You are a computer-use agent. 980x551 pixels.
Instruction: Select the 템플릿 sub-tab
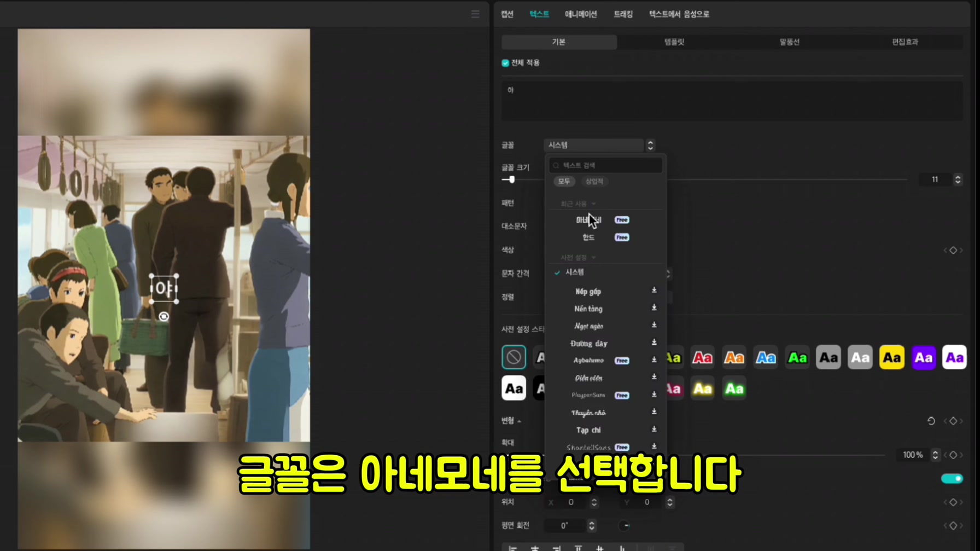(674, 42)
